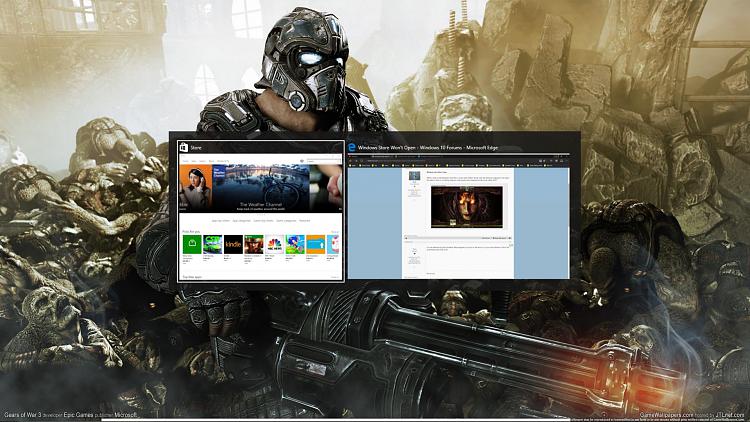Click the 'Store' title text in the switcher
Image resolution: width=750 pixels, height=422 pixels.
coord(196,148)
